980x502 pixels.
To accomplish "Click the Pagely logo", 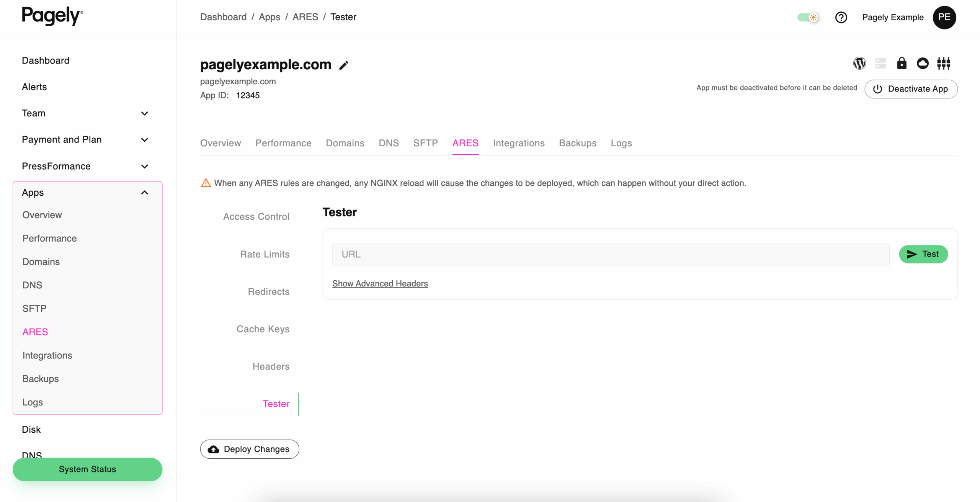I will (x=52, y=16).
